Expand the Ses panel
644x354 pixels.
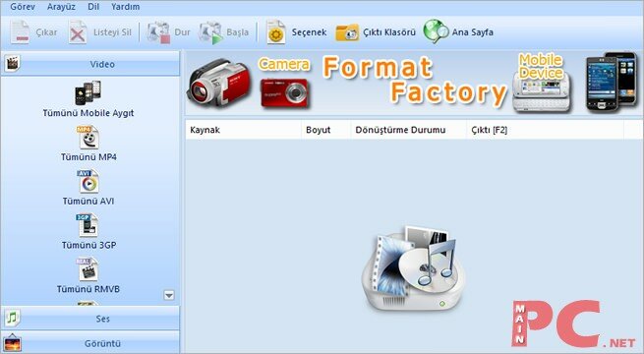click(x=90, y=319)
